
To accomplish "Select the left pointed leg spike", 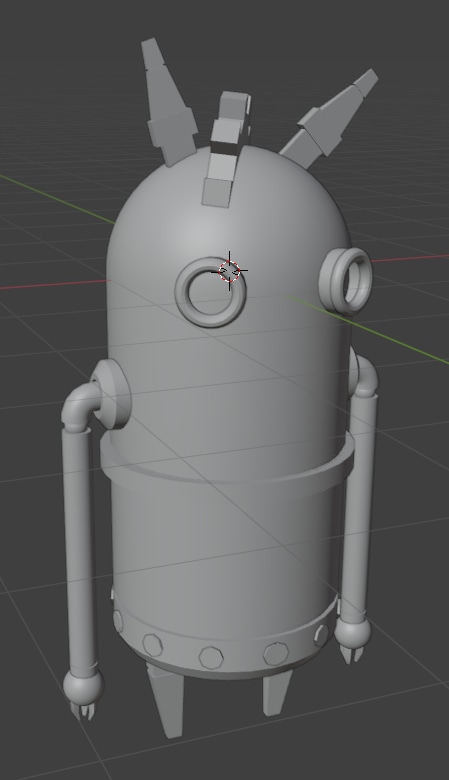I will point(167,699).
